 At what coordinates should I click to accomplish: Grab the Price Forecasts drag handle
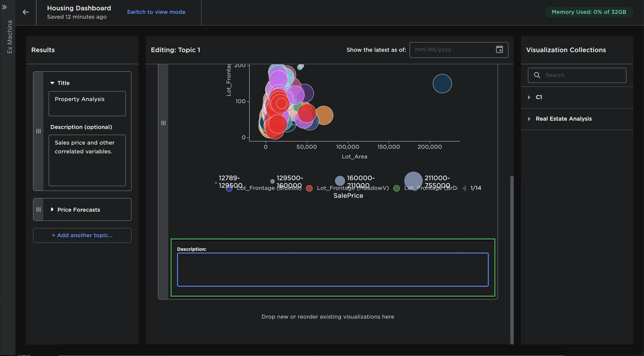[38, 209]
